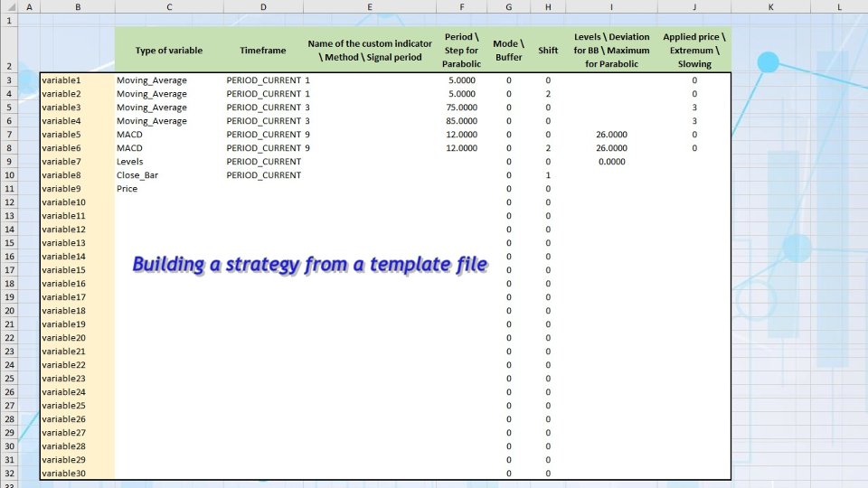The height and width of the screenshot is (488, 868).
Task: Click the 'Levels \ Deviation for BB' header
Action: [x=612, y=51]
